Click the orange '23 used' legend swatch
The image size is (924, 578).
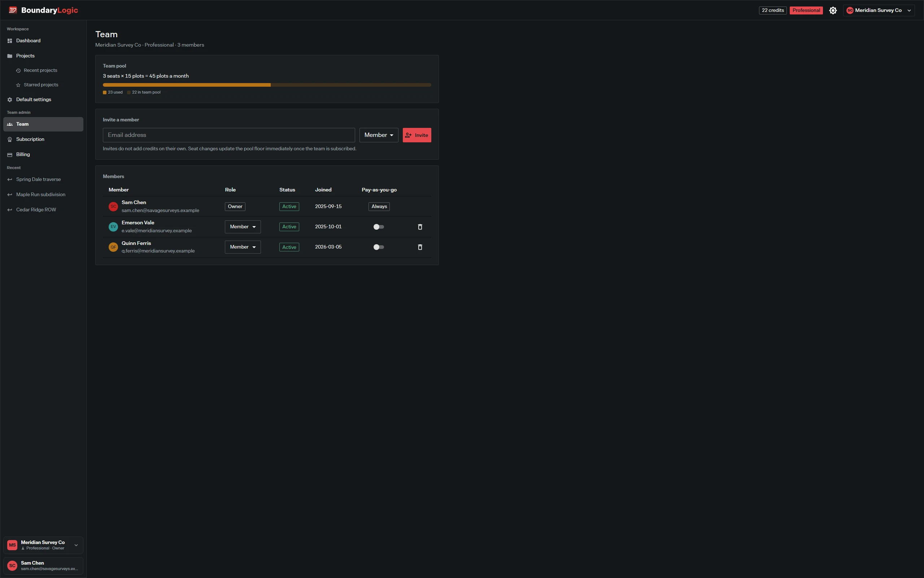coord(105,92)
